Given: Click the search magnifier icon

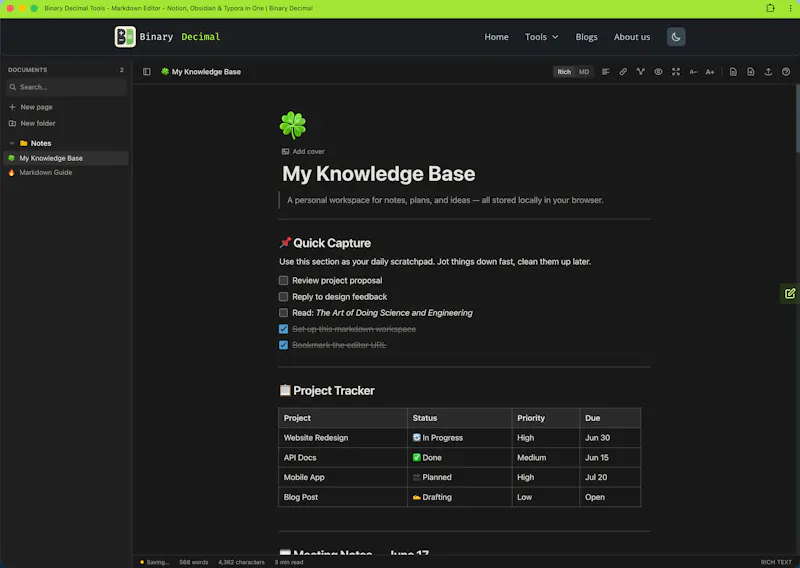Looking at the screenshot, I should pyautogui.click(x=13, y=87).
